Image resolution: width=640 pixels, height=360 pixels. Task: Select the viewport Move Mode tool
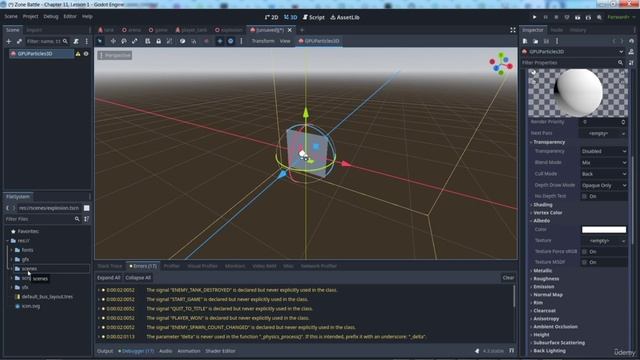[113, 41]
